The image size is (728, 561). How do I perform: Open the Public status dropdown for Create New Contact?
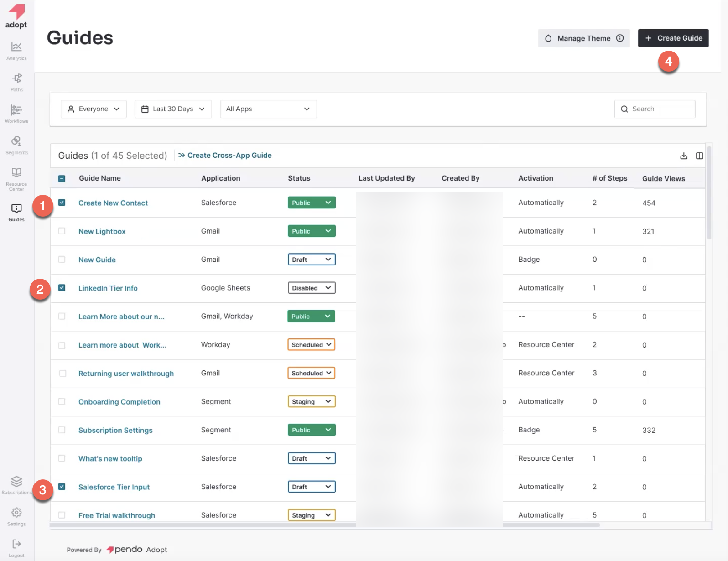[x=312, y=203]
